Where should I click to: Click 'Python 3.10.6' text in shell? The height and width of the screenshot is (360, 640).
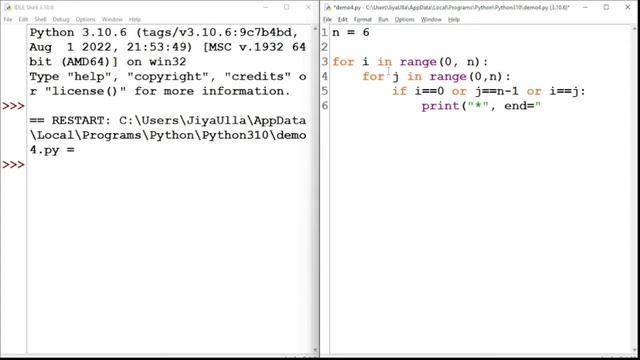(x=78, y=32)
